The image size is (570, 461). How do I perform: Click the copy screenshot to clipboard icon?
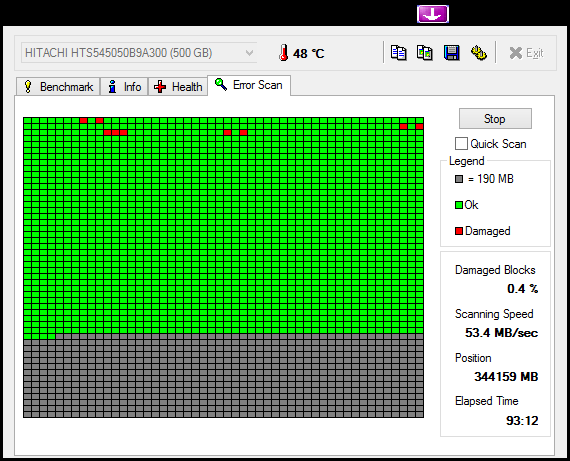[x=425, y=53]
